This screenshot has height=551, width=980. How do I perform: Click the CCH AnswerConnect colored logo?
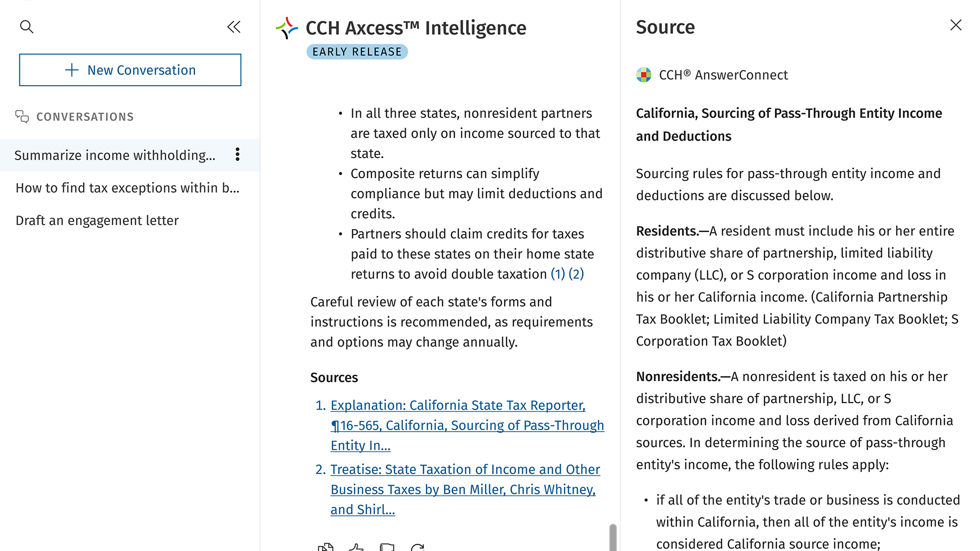pyautogui.click(x=644, y=75)
